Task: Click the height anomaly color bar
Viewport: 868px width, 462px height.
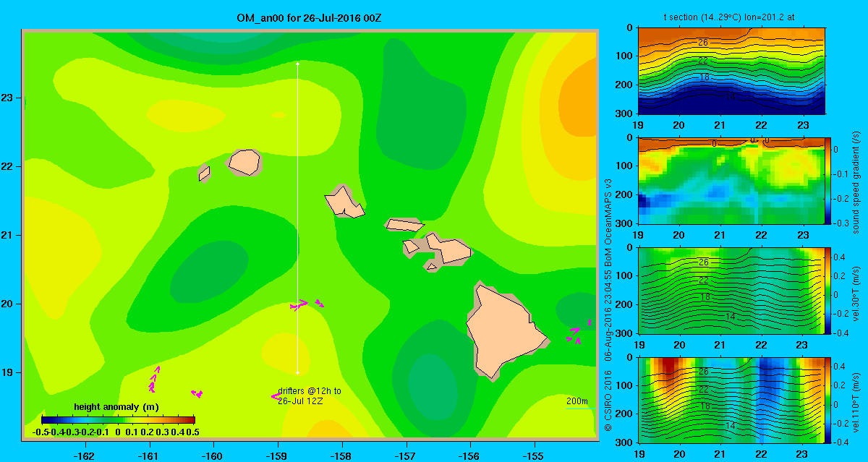Action: pos(118,419)
